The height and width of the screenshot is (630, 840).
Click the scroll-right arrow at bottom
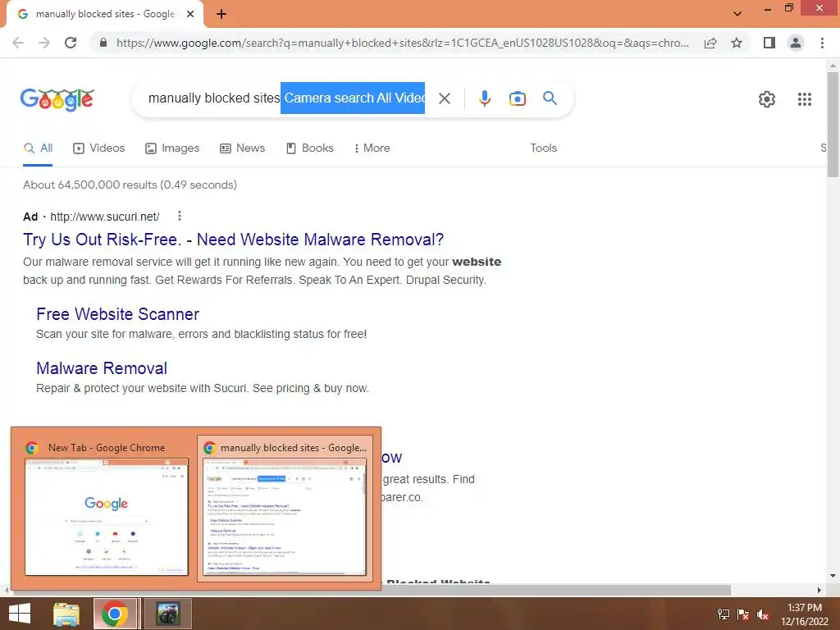tap(819, 590)
